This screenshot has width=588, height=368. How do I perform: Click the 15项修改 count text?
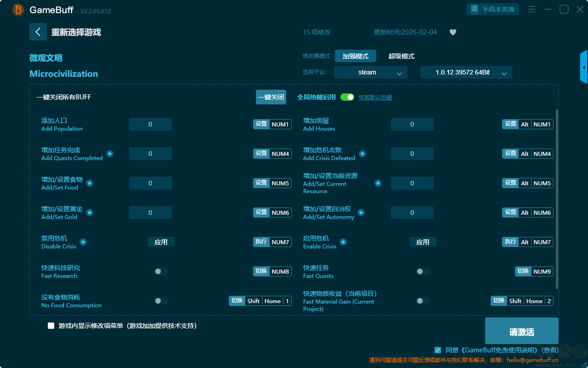click(x=317, y=32)
